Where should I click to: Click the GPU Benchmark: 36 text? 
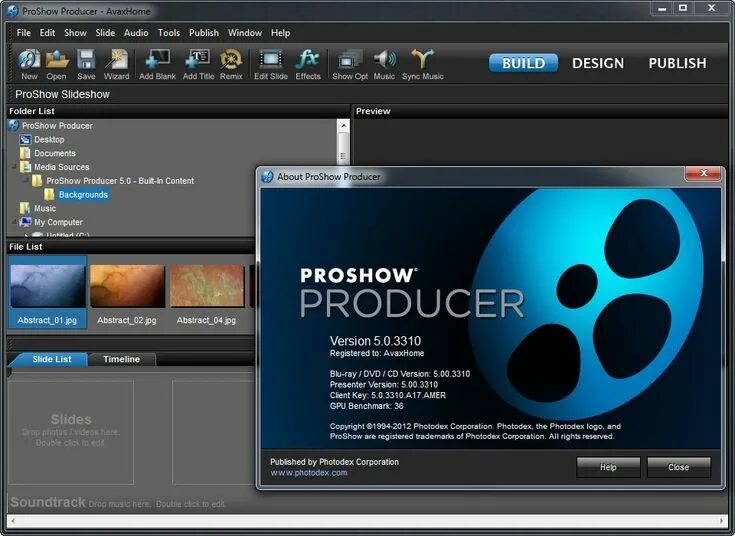pos(366,406)
